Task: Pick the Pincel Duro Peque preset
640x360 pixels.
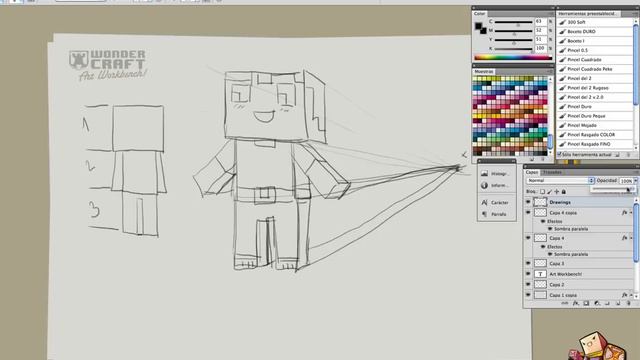Action: coord(595,116)
